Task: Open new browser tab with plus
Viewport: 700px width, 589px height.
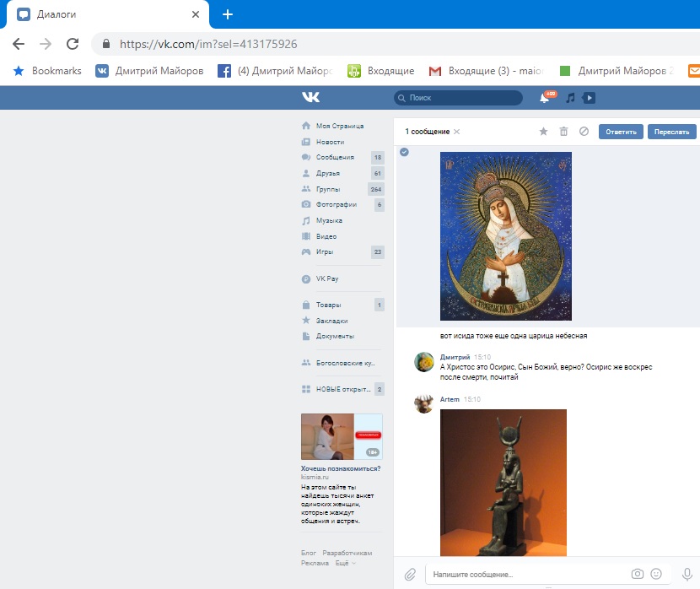Action: pyautogui.click(x=228, y=14)
